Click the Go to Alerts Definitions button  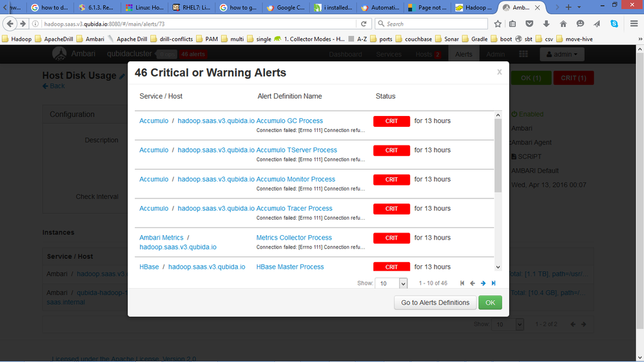[x=435, y=303]
